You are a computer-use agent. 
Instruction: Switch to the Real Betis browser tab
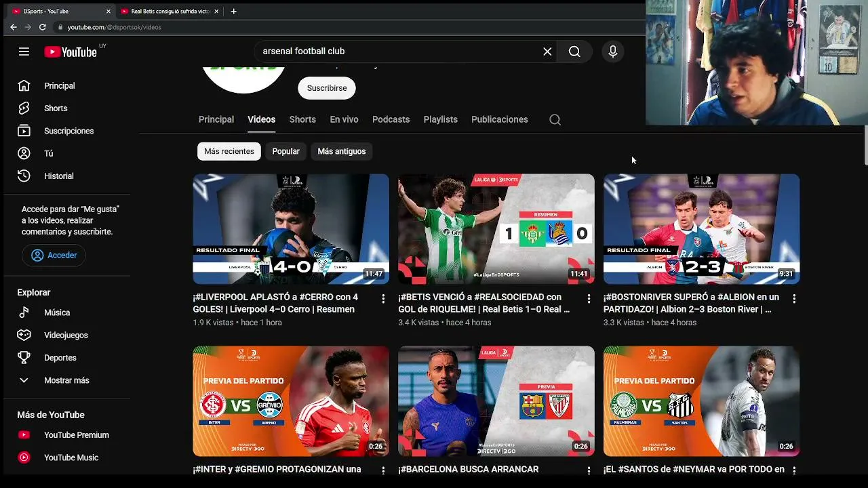pos(170,12)
